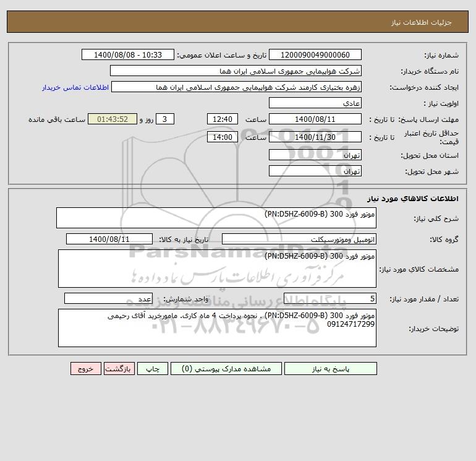
Task: Click the شماره نیاز label
Action: click(441, 55)
